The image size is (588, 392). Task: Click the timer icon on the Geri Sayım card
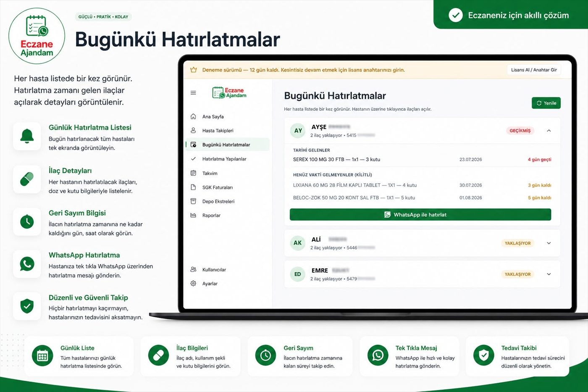(x=265, y=356)
